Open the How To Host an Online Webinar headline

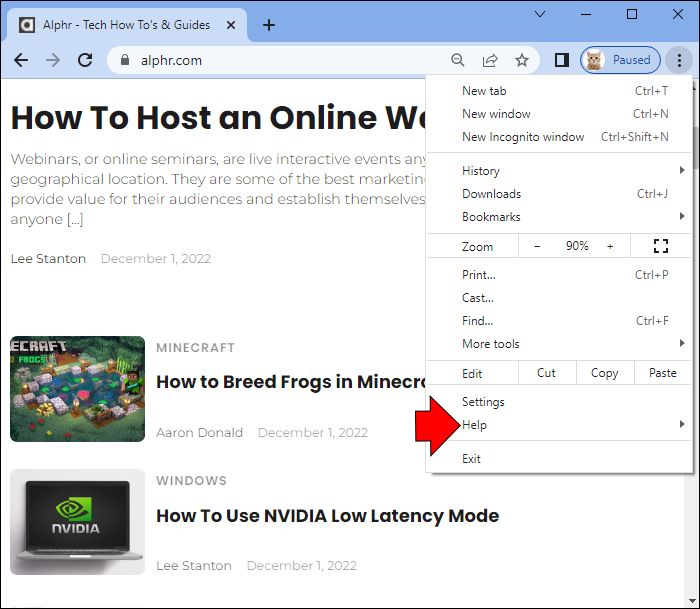pos(218,117)
